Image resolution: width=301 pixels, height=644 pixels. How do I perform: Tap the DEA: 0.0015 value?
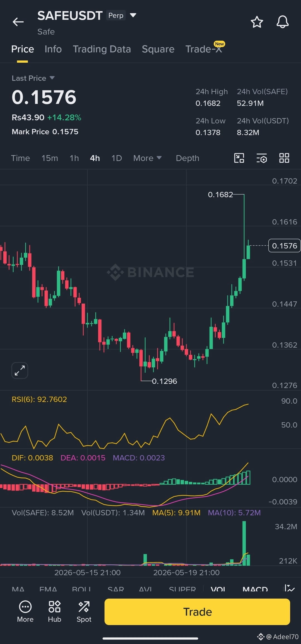[83, 458]
